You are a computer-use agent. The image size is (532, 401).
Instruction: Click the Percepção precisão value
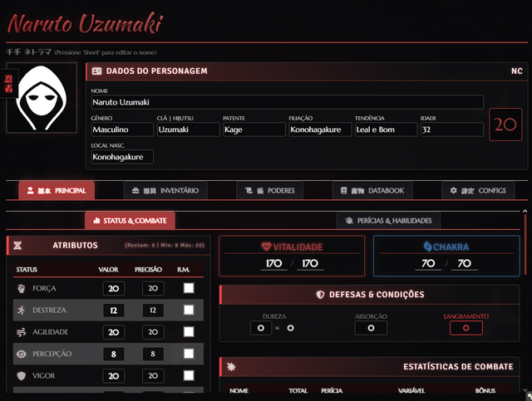153,354
